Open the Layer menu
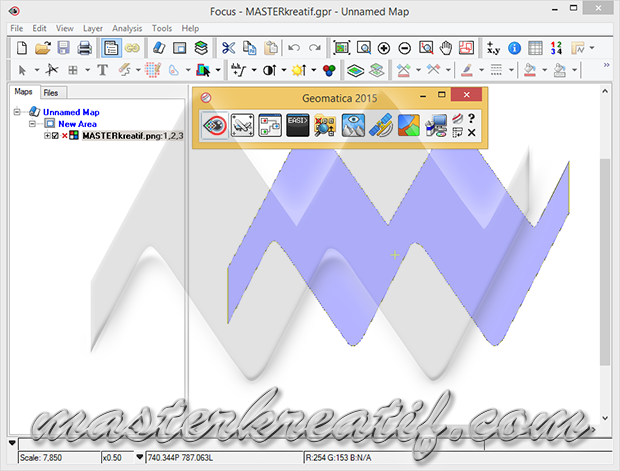Viewport: 620px width, 471px height. 93,28
